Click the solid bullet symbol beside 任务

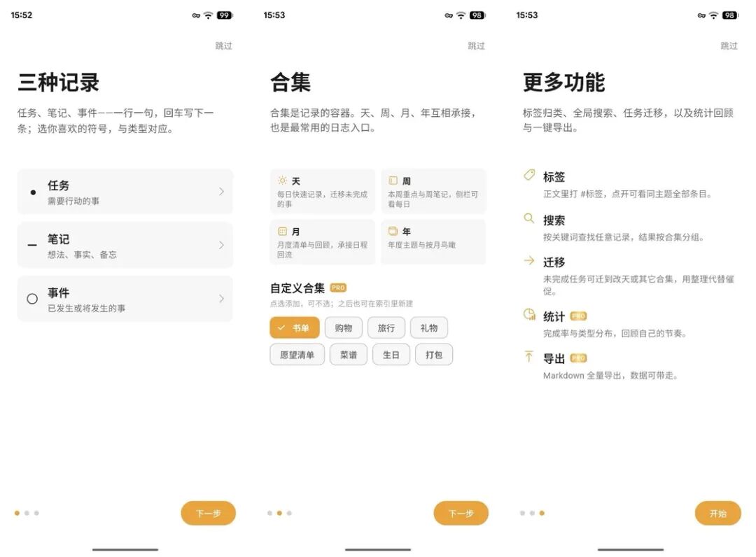click(33, 192)
